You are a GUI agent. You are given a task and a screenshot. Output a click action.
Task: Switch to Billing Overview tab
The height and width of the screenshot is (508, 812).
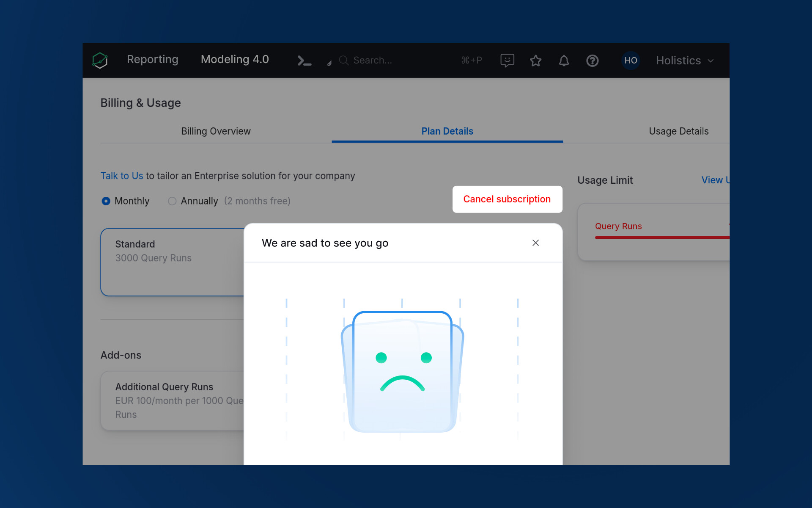click(216, 131)
